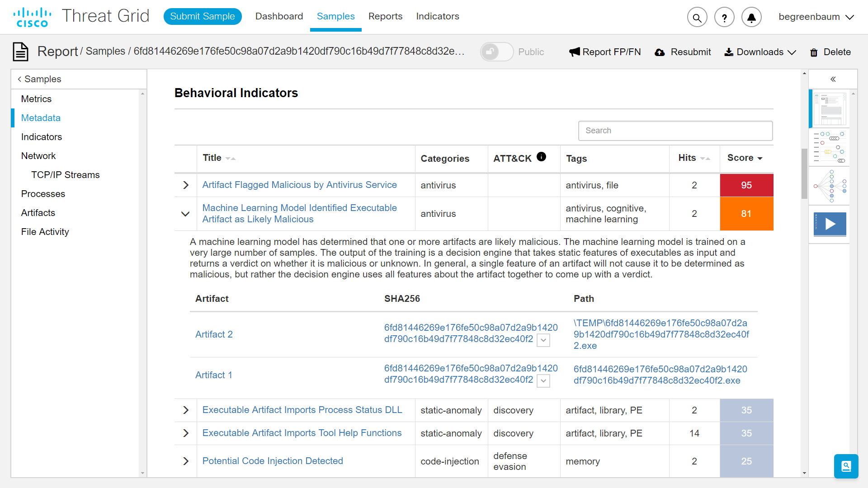
Task: Collapse the right panel with the double chevron
Action: [833, 79]
